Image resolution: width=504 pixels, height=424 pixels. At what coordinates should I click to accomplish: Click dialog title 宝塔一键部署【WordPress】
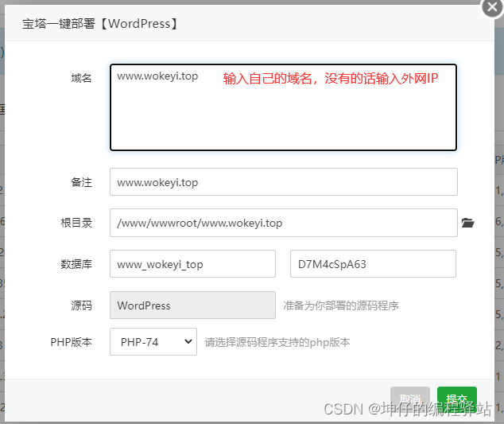(x=100, y=24)
